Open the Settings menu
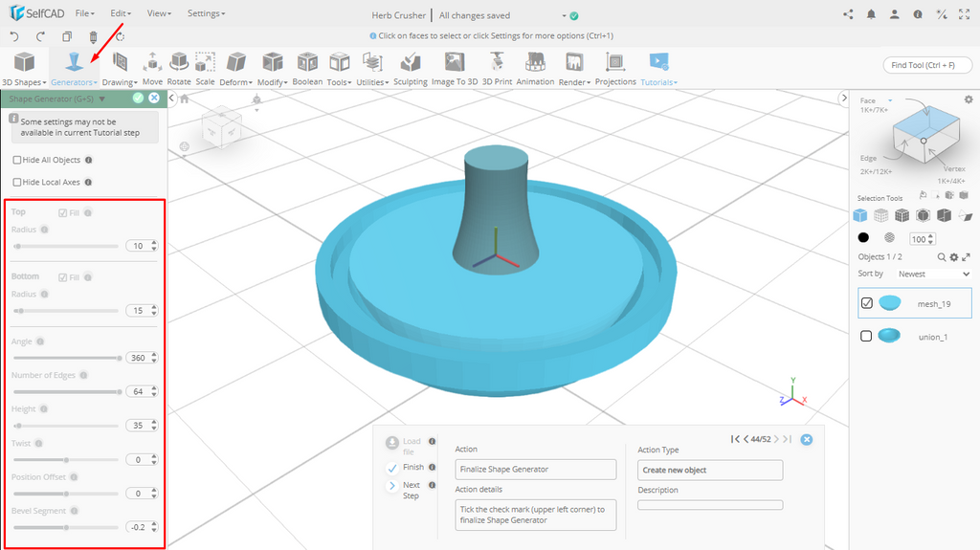Screen dimensions: 980x550 (x=207, y=13)
